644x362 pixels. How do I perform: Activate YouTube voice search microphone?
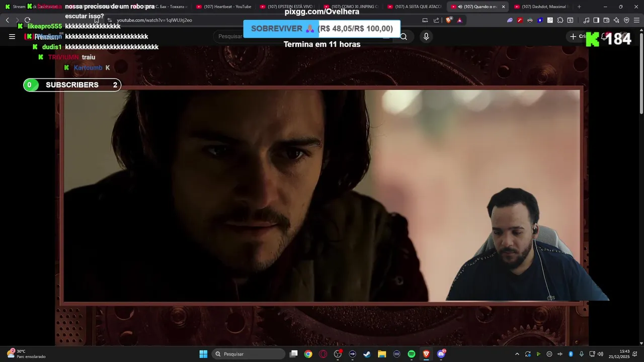point(426,36)
